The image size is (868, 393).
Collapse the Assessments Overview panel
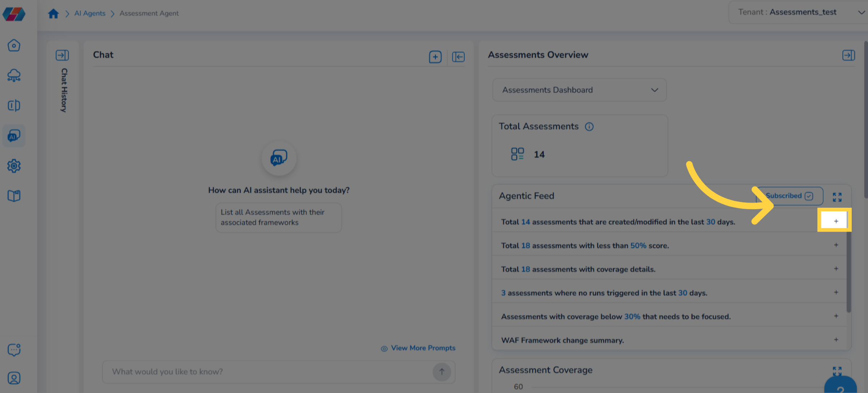[x=848, y=55]
